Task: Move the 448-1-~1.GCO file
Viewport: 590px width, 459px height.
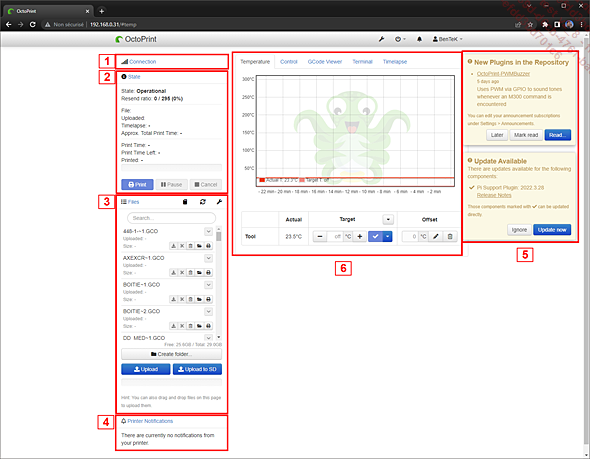Action: coord(182,246)
